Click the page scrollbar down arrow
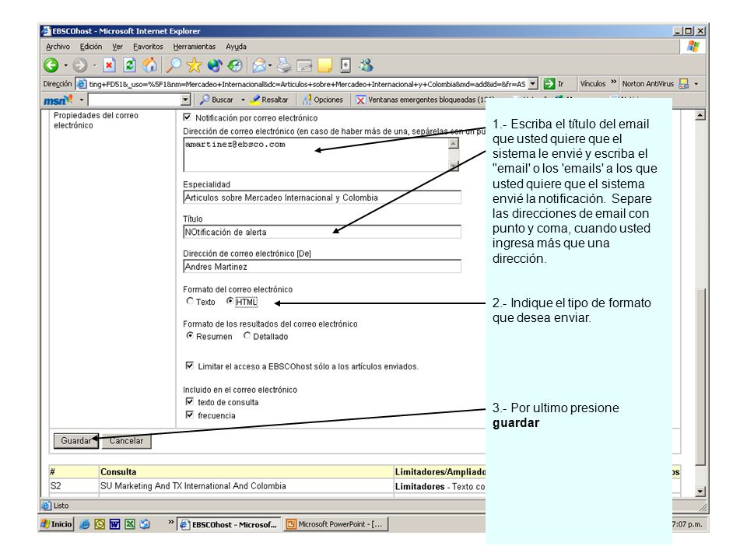Screen dimensions: 747x560 (700, 492)
